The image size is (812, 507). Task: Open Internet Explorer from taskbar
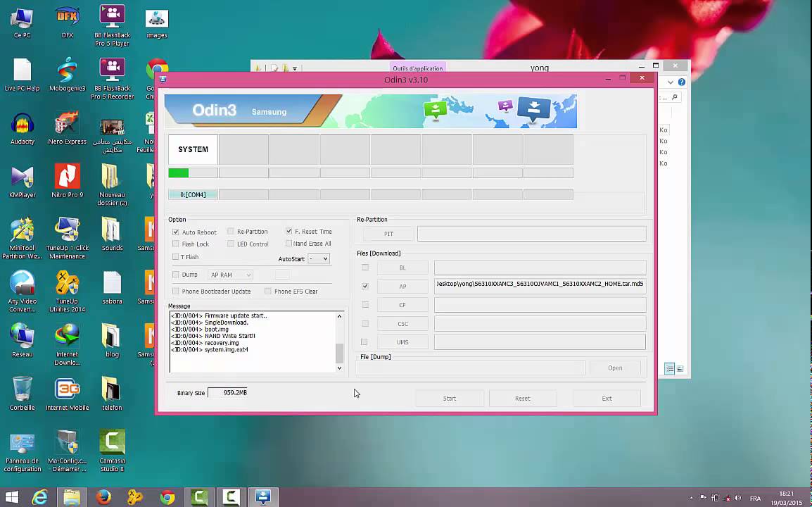click(40, 497)
